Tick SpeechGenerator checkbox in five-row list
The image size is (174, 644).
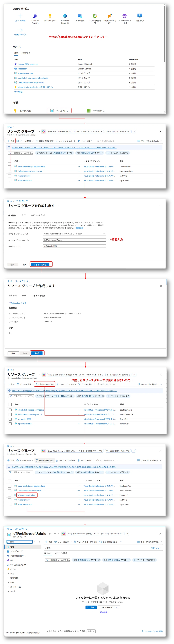pos(9,504)
